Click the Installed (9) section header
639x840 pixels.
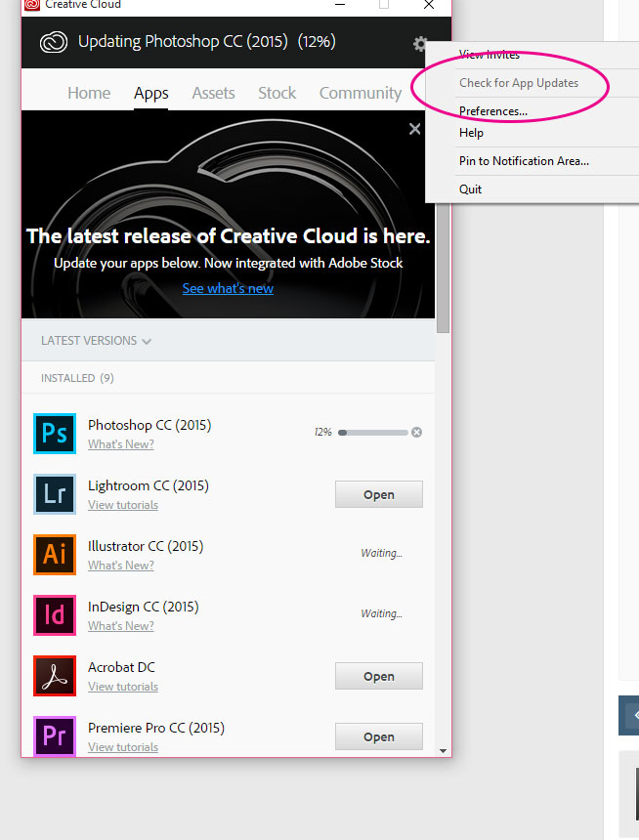click(77, 378)
